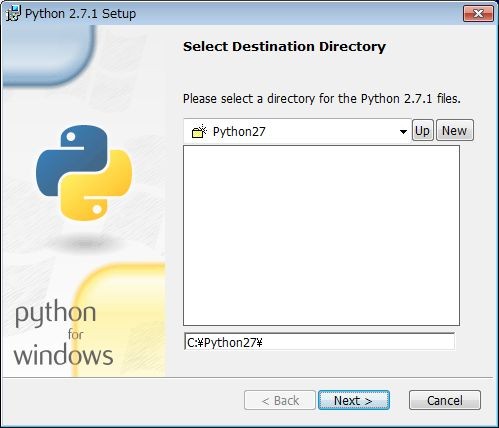Viewport: 499px width, 428px height.
Task: Click the Select Destination Directory heading
Action: pos(284,46)
